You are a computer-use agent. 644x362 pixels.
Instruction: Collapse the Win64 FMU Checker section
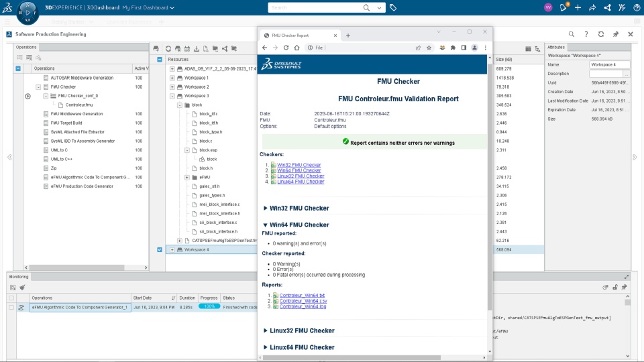(x=266, y=225)
